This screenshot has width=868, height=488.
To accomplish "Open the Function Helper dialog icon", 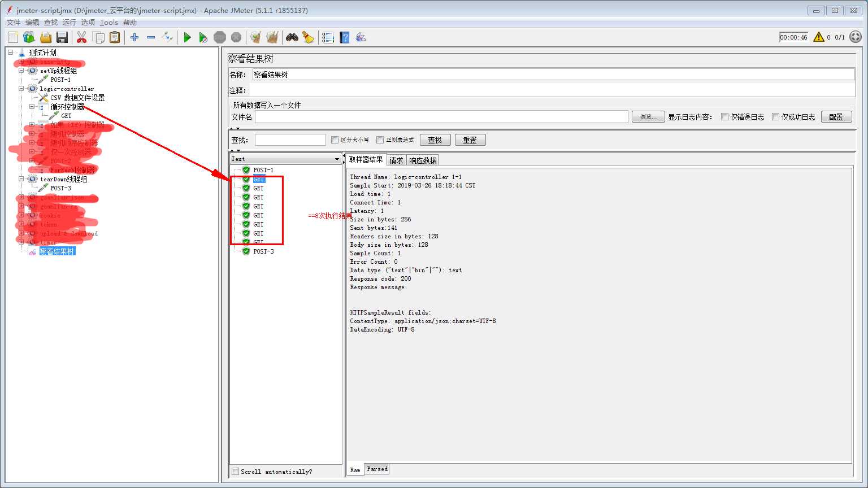I will tap(328, 37).
